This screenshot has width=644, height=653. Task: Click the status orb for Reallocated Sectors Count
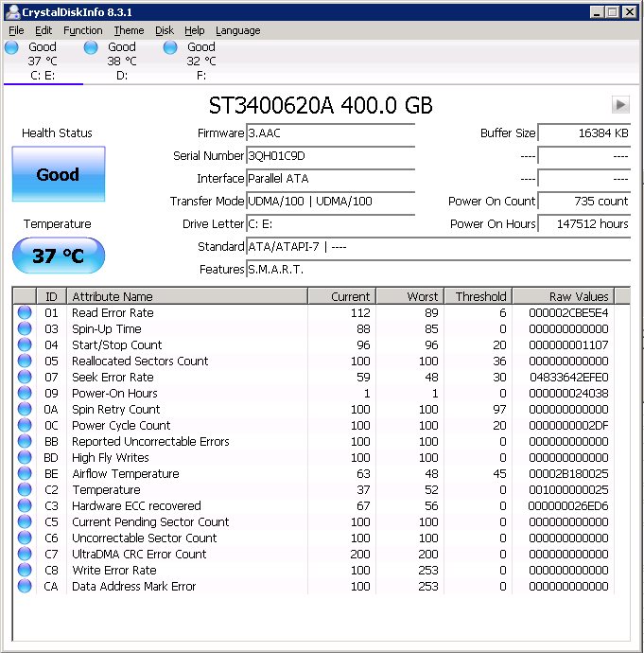(25, 361)
